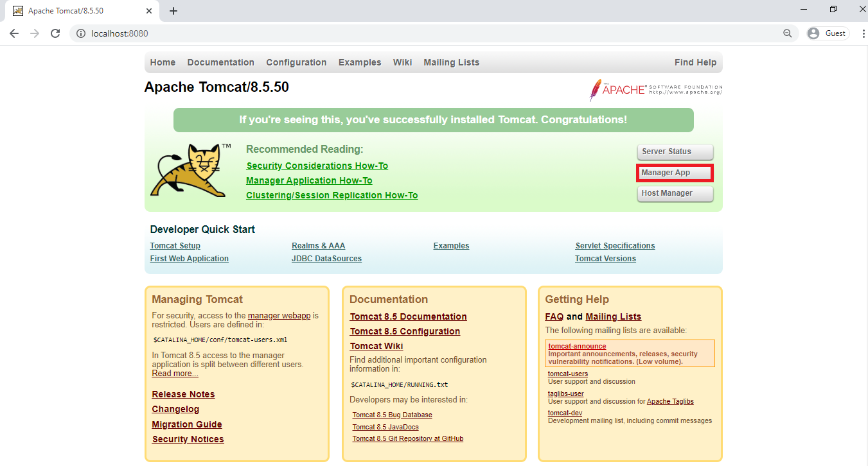Click the Server Status button
This screenshot has height=466, width=868.
[x=675, y=152]
